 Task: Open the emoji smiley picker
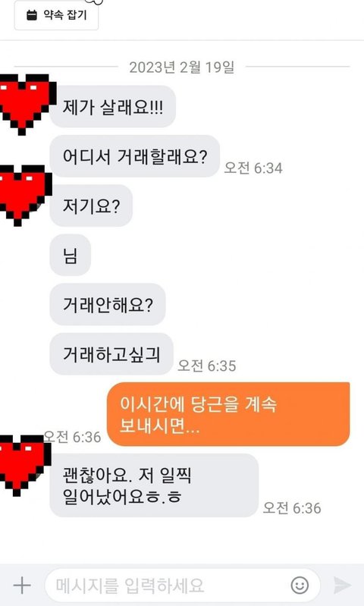[300, 585]
